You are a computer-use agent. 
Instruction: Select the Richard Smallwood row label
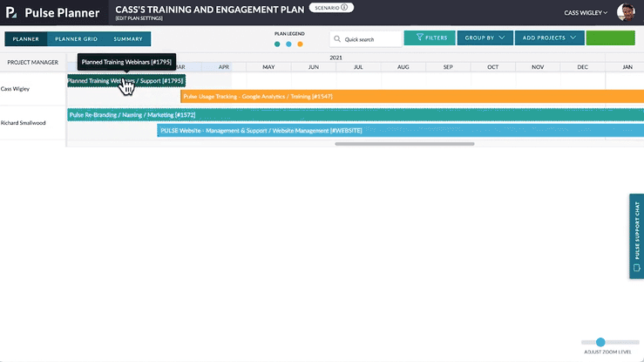23,123
